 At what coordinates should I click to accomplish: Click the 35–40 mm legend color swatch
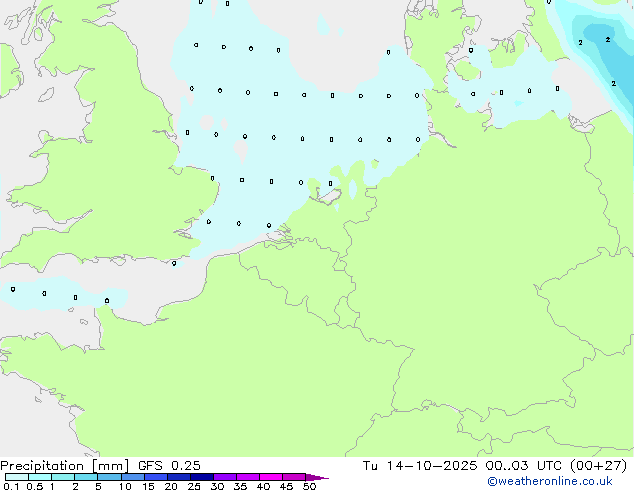coord(248,477)
